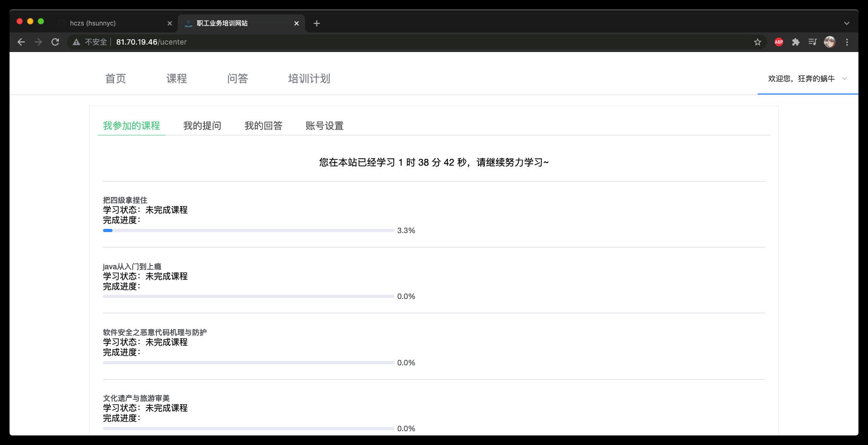Select the 账号设置 tab
The width and height of the screenshot is (868, 445).
(x=324, y=126)
